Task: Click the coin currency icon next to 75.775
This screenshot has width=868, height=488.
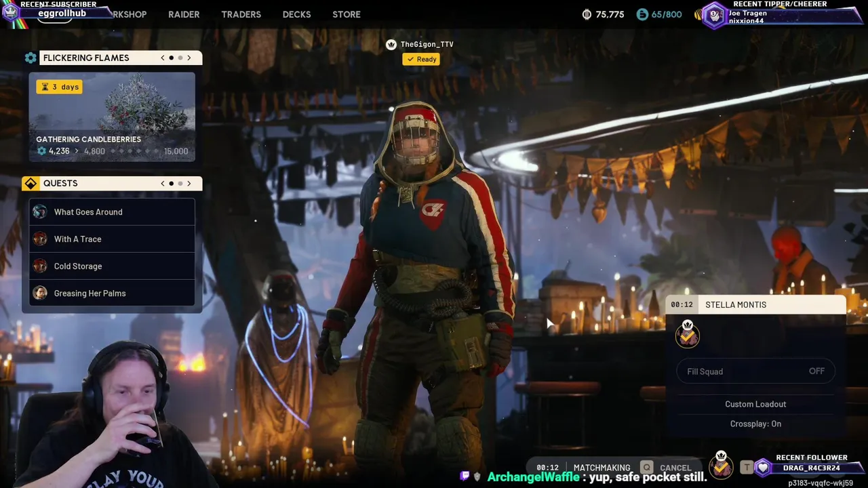Action: click(587, 14)
